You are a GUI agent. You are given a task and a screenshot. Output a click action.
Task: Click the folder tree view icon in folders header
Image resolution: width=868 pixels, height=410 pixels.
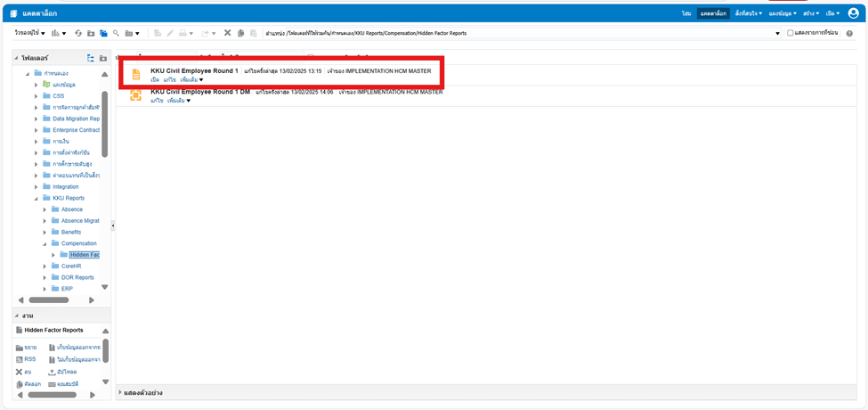click(x=91, y=58)
